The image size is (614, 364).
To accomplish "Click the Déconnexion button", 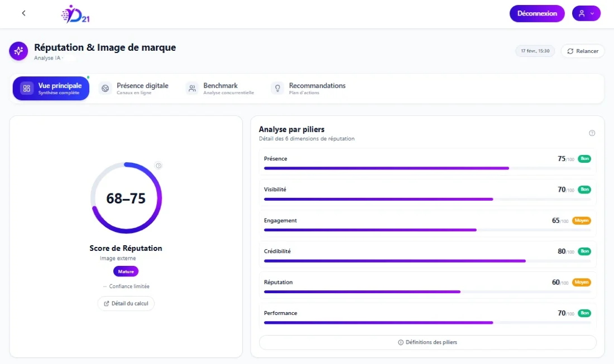I will tap(537, 13).
